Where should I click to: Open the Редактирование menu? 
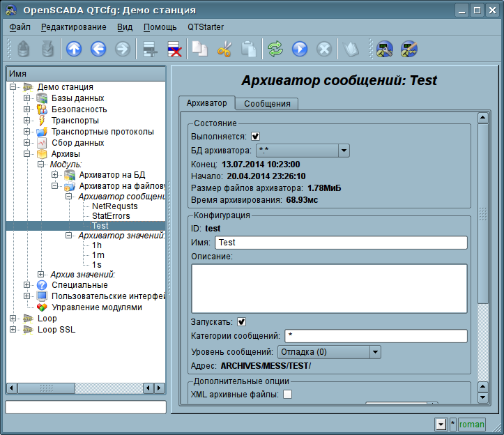coord(74,27)
